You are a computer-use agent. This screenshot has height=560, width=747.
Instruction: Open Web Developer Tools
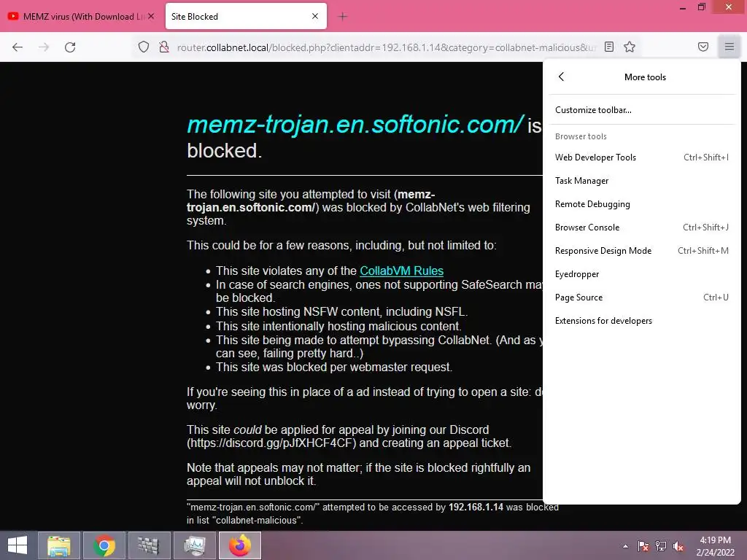(x=642, y=157)
